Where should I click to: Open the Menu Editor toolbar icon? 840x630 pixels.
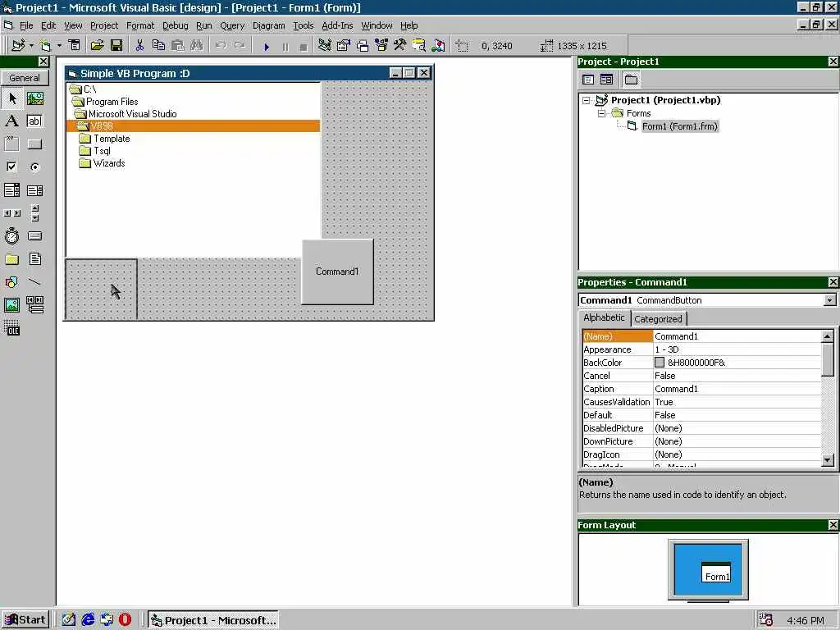75,46
